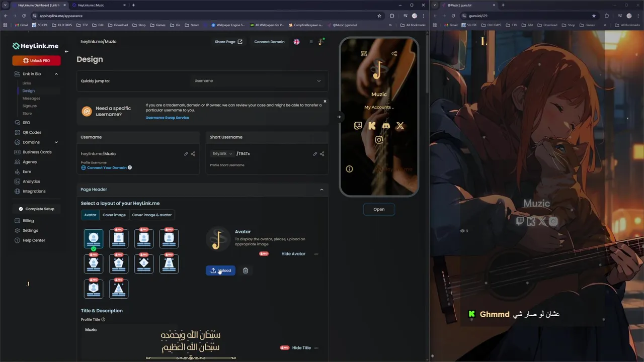Open Signups in the sidebar
Viewport: 644px width, 362px height.
30,106
